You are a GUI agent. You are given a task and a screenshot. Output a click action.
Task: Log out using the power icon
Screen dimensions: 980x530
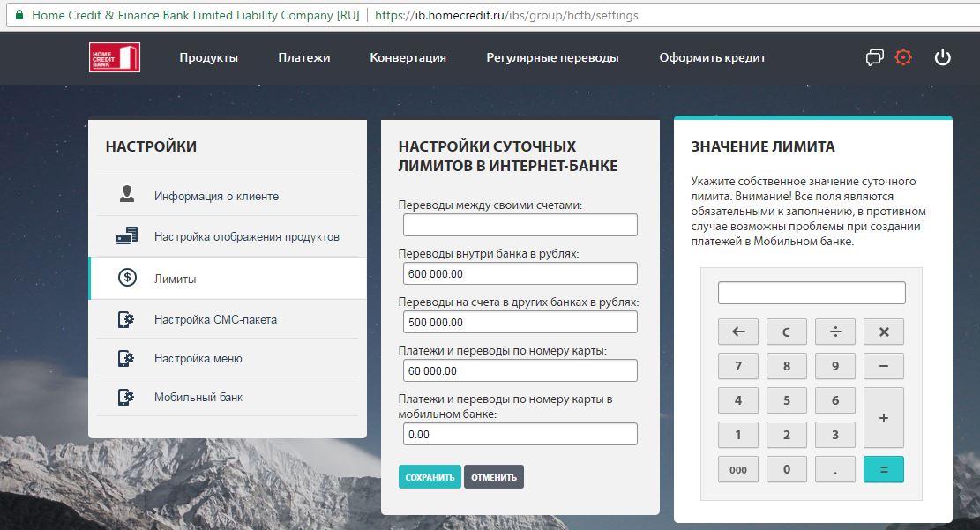942,58
